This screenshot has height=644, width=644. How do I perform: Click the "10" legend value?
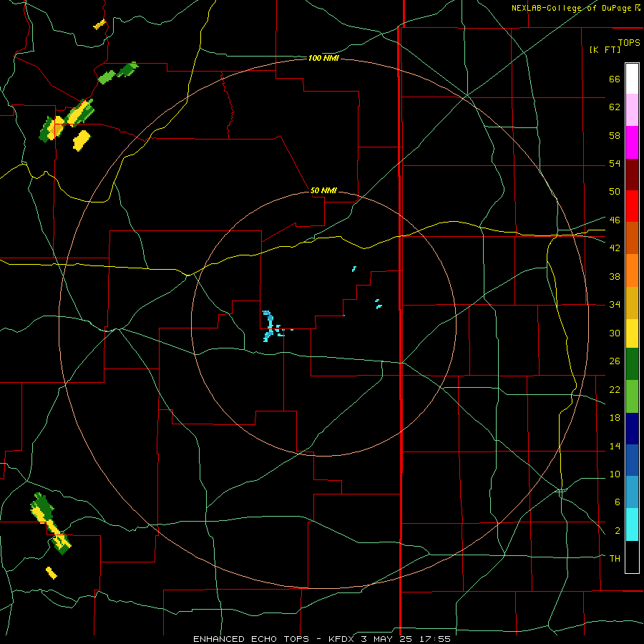[x=615, y=474]
